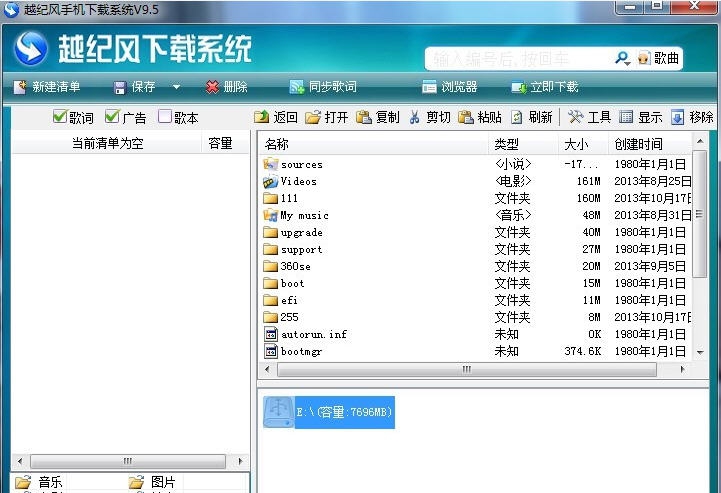The height and width of the screenshot is (493, 721).
Task: Click the 保存 save disk icon
Action: click(x=120, y=87)
